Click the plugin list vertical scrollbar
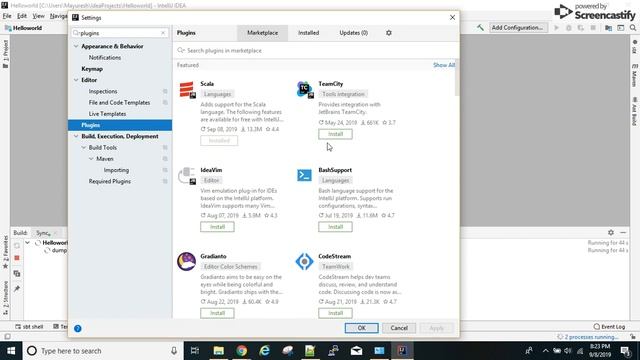Image resolution: width=640 pixels, height=360 pixels. pos(457,78)
